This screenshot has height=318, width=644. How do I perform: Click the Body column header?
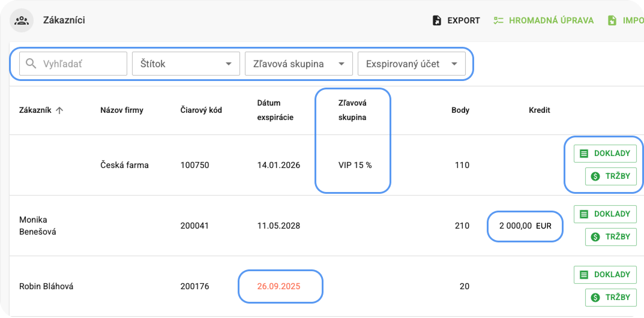click(x=460, y=110)
